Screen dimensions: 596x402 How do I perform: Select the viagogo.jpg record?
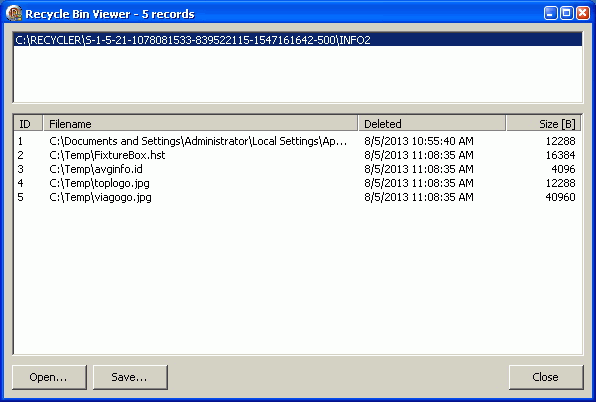coord(298,197)
